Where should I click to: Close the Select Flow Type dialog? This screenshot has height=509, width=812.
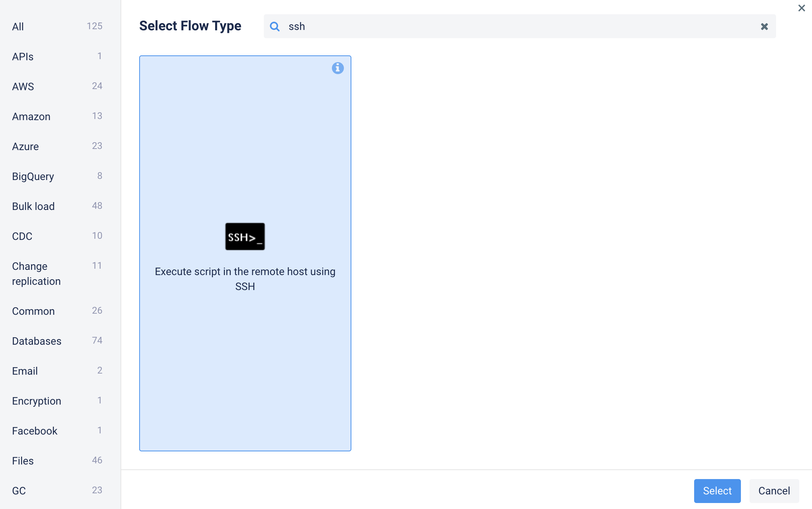(x=802, y=8)
